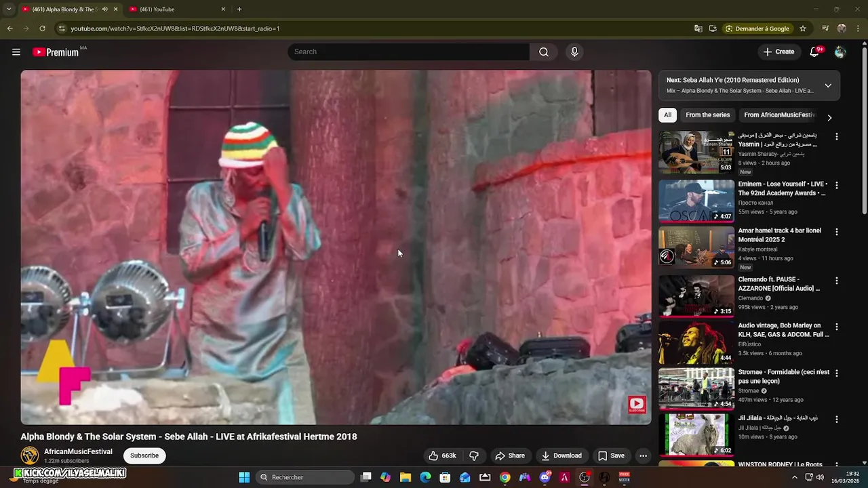Open the AfricanMusicFestival channel name link
Screen dimensions: 868x488
pos(78,451)
